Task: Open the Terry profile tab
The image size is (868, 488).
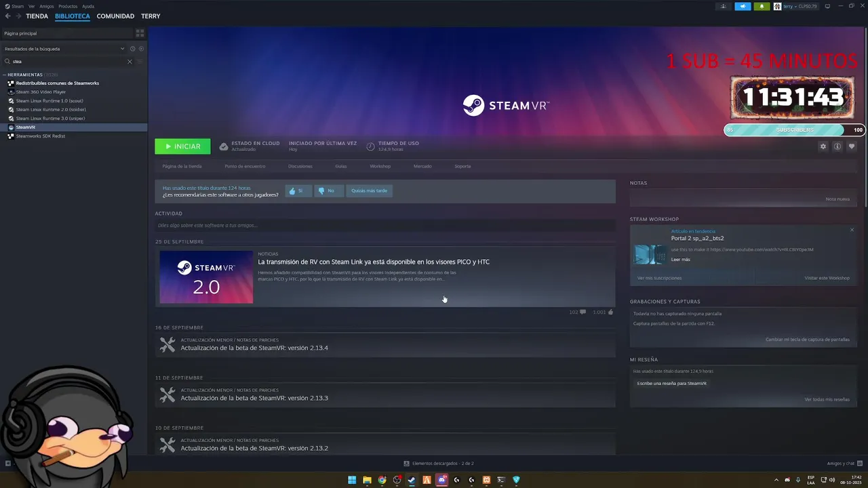Action: [x=151, y=16]
